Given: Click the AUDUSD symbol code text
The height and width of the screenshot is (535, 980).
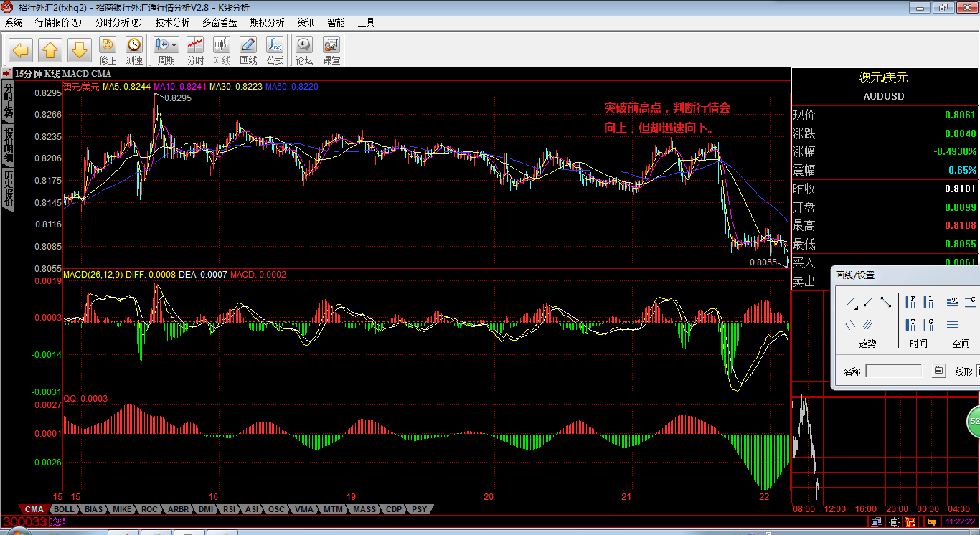Looking at the screenshot, I should (884, 96).
